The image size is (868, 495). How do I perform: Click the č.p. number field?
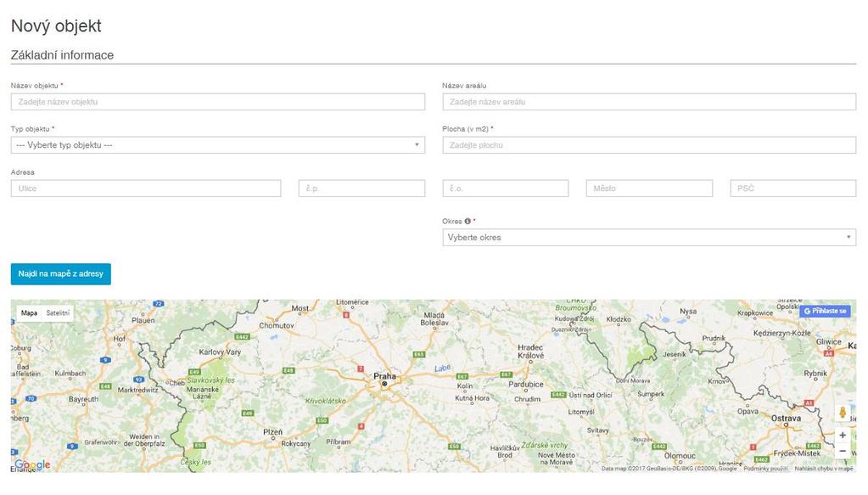(x=361, y=188)
